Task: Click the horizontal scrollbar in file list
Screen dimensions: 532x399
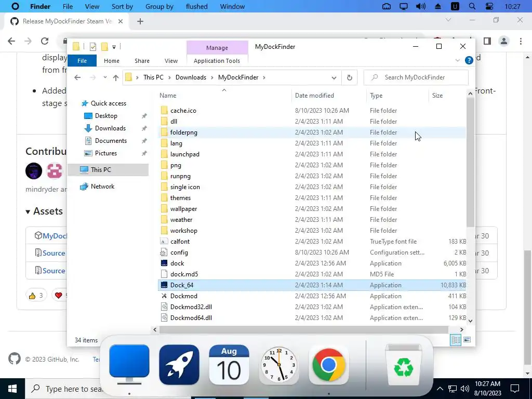Action: point(304,329)
